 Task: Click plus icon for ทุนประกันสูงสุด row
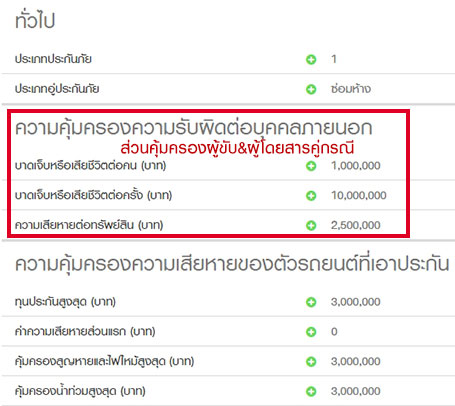311,302
